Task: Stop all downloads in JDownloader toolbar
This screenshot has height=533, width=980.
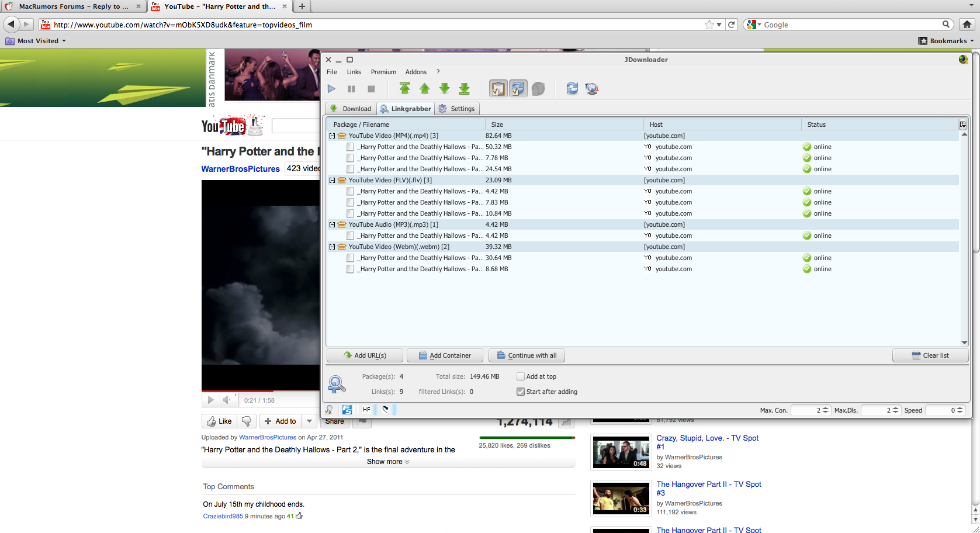Action: pos(371,89)
